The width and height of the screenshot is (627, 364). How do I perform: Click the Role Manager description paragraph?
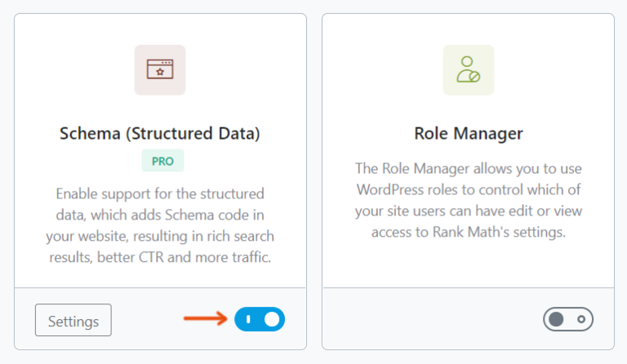tap(468, 200)
